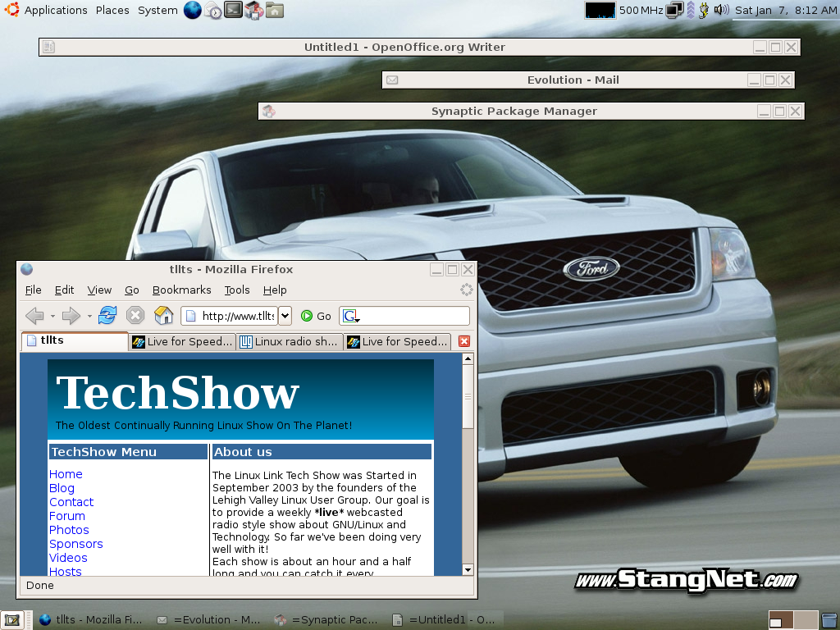
Task: Follow the Photos link
Action: pyautogui.click(x=69, y=530)
